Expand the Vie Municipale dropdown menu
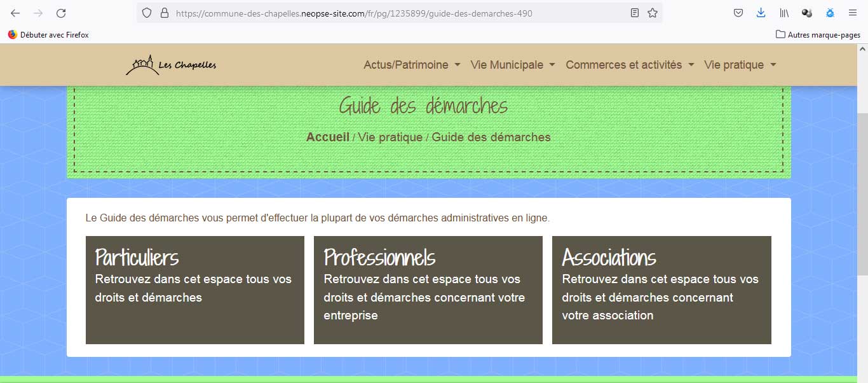 (x=513, y=65)
